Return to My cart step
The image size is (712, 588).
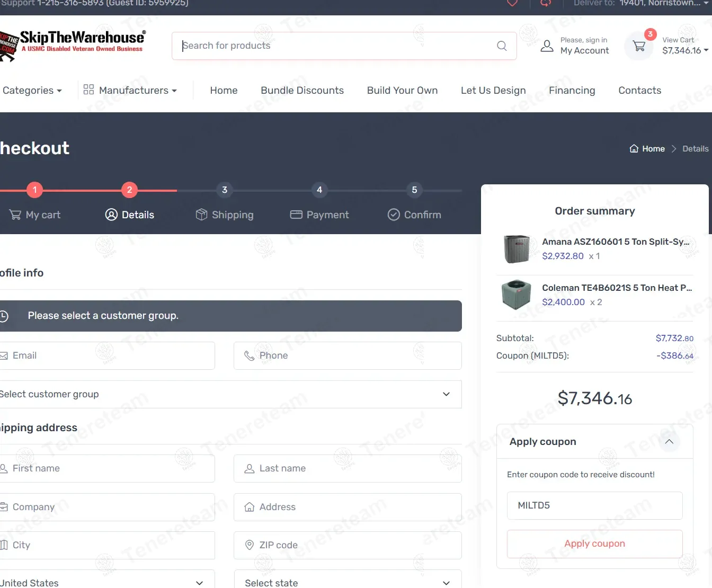[x=35, y=214]
